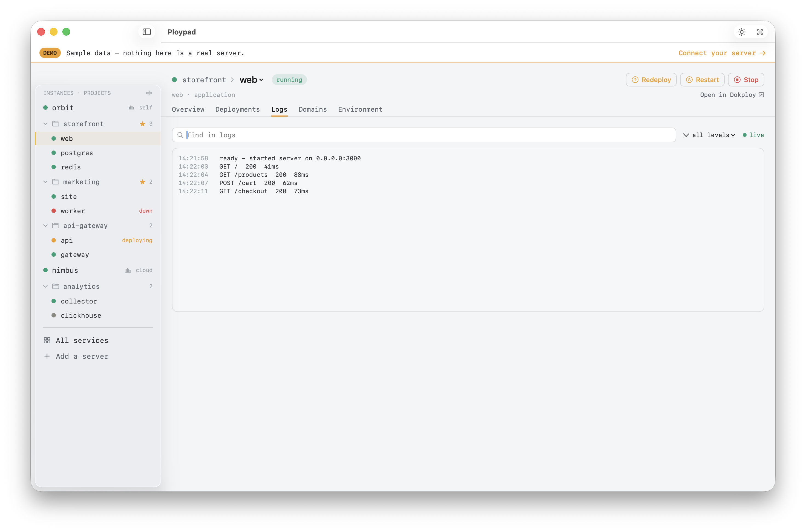Click the search magnifier icon in logs

click(180, 135)
